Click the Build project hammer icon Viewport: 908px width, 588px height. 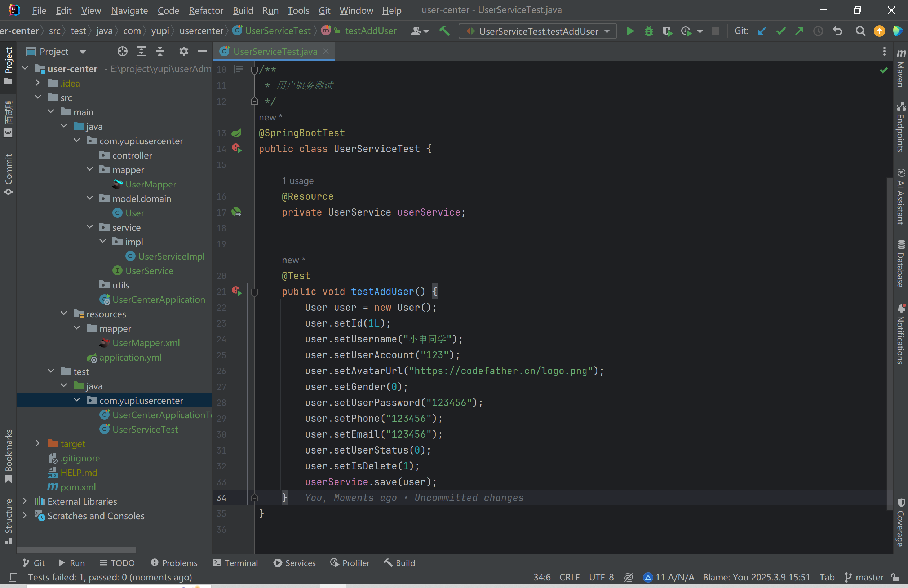444,31
